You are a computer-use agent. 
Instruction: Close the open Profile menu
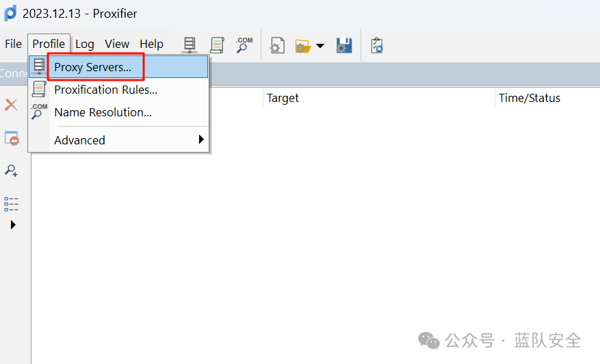pos(49,44)
